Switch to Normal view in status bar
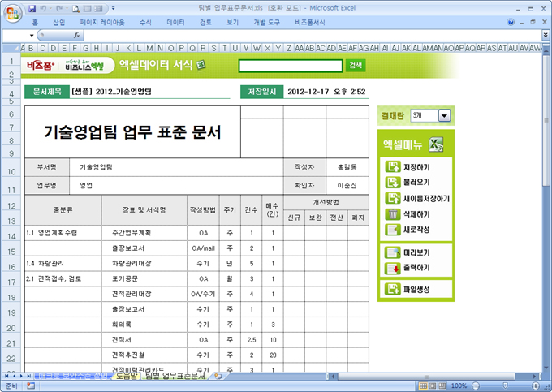 [x=424, y=386]
